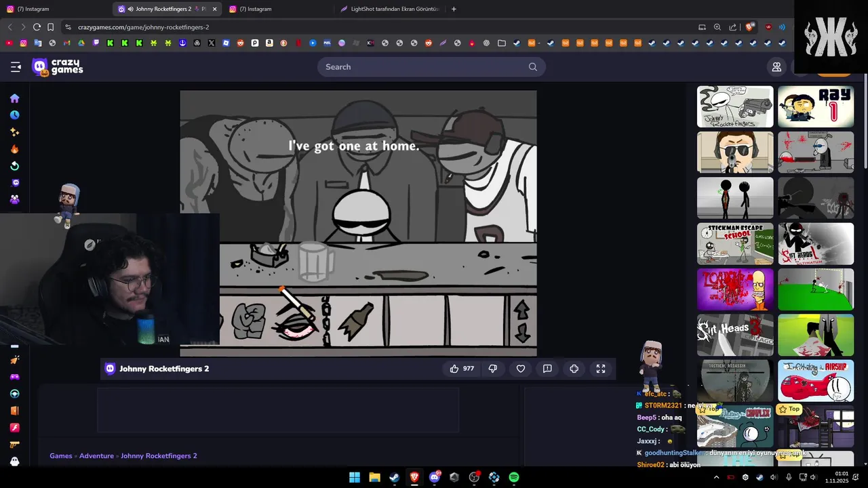Screen dimensions: 868x488
Task: Click inventory scroll arrows in game
Action: tap(521, 321)
